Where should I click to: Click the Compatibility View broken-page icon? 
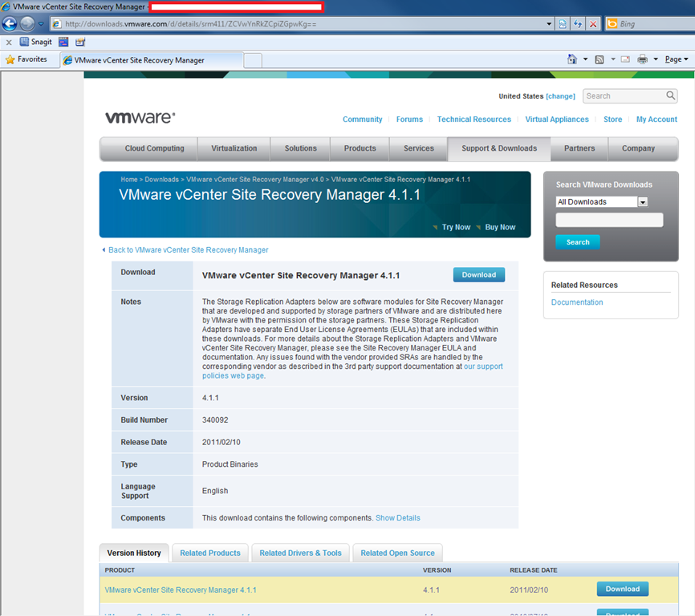coord(563,24)
